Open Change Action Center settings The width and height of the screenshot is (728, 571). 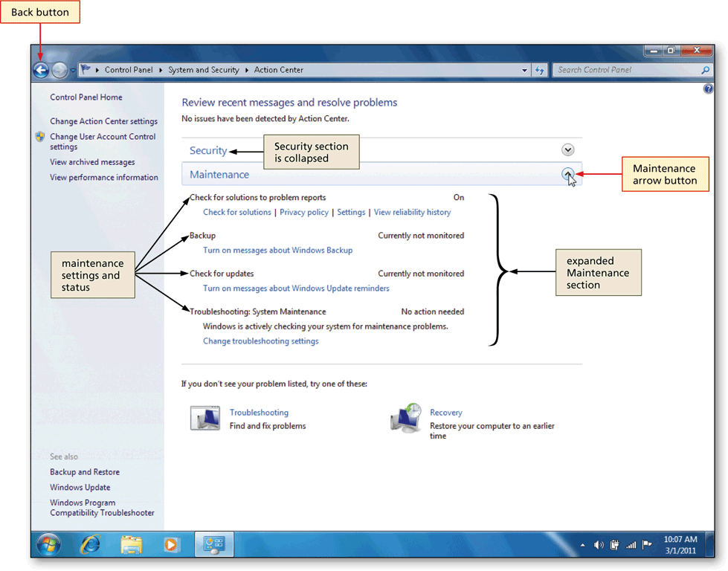pyautogui.click(x=104, y=121)
